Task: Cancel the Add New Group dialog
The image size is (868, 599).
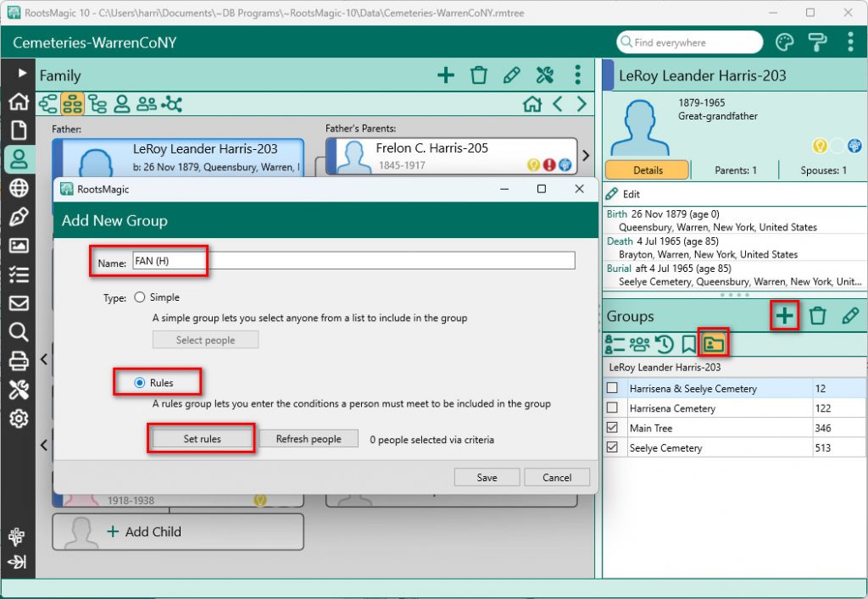Action: (x=557, y=477)
